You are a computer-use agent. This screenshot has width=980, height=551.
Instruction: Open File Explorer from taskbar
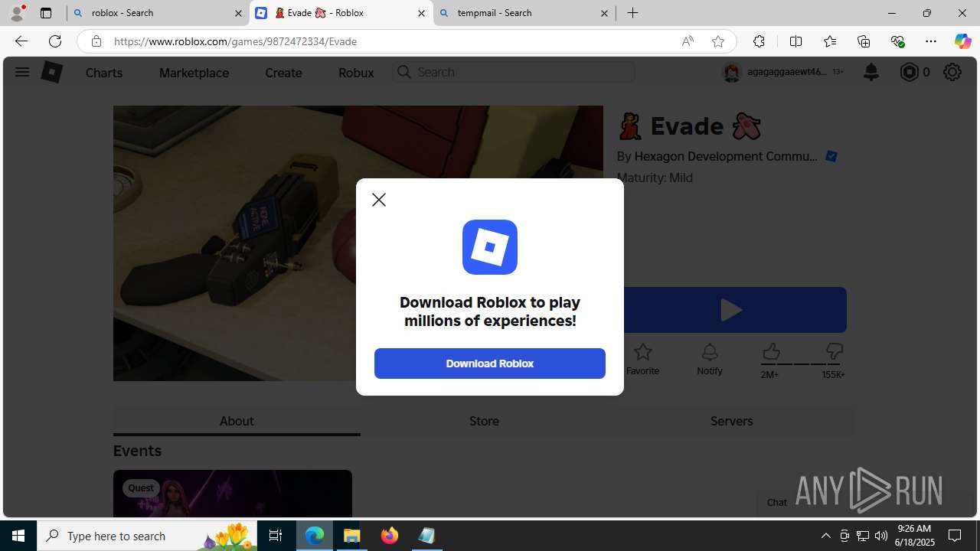(x=352, y=536)
